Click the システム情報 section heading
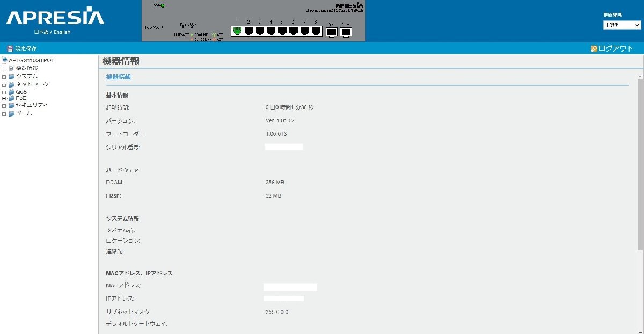The width and height of the screenshot is (644, 334). coord(122,219)
